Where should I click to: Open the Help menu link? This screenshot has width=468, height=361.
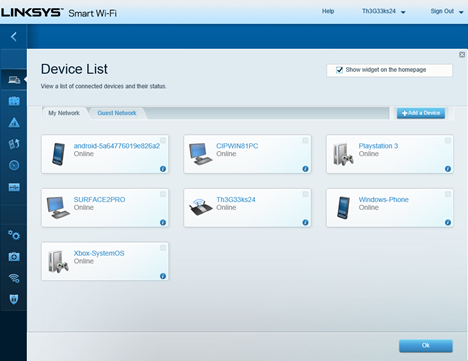[328, 11]
